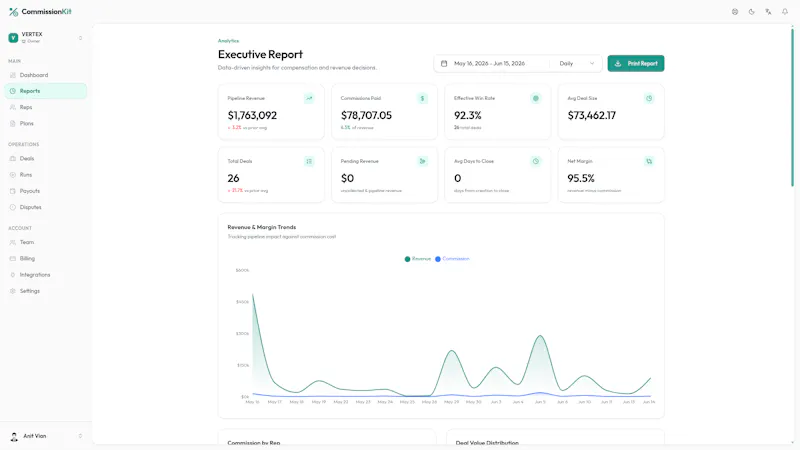
Task: Click the Disputes icon in sidebar
Action: pos(13,207)
